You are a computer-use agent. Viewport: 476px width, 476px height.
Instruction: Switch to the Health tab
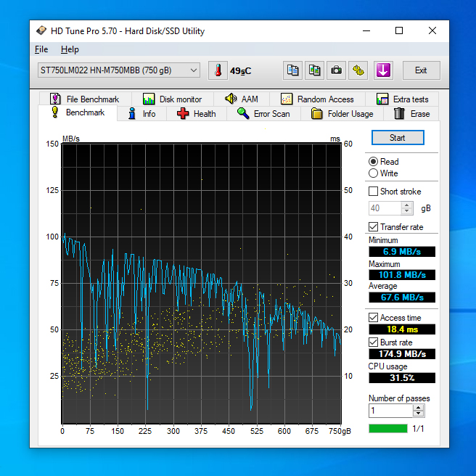[x=197, y=114]
